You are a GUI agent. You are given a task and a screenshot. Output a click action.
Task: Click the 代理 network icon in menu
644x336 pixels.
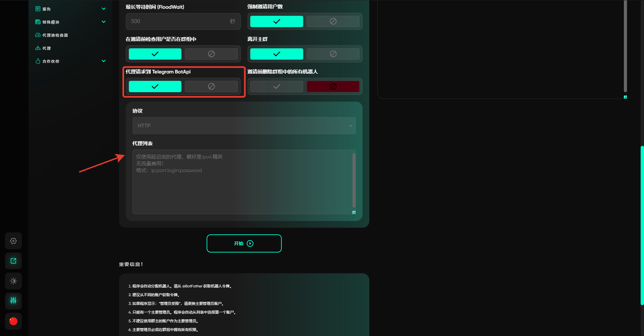click(38, 48)
